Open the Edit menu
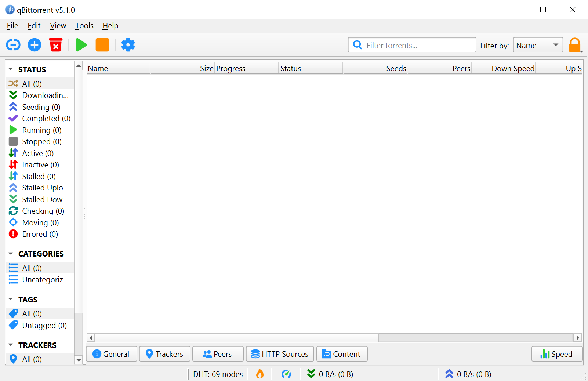 coord(34,26)
